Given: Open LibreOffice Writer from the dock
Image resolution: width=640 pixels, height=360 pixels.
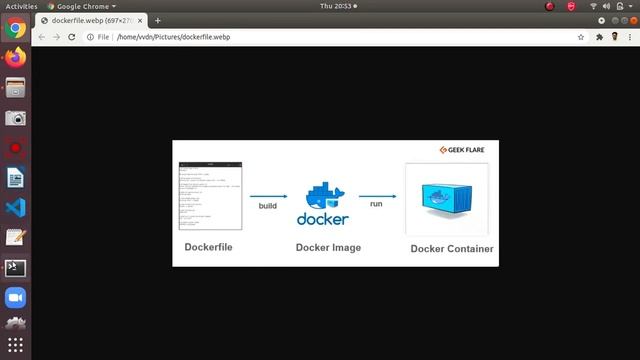Looking at the screenshot, I should [x=16, y=178].
